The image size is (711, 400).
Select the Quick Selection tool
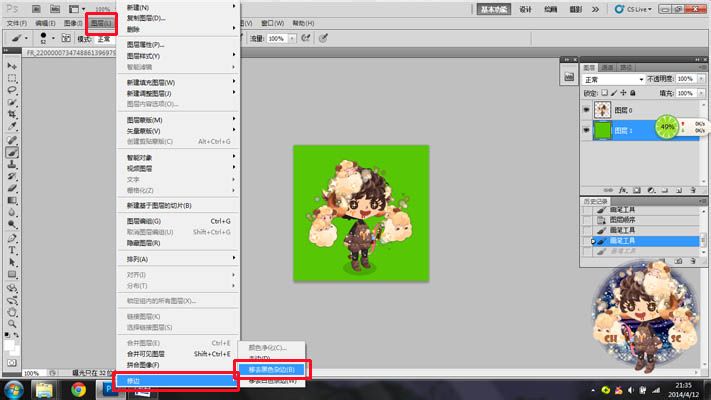click(12, 102)
